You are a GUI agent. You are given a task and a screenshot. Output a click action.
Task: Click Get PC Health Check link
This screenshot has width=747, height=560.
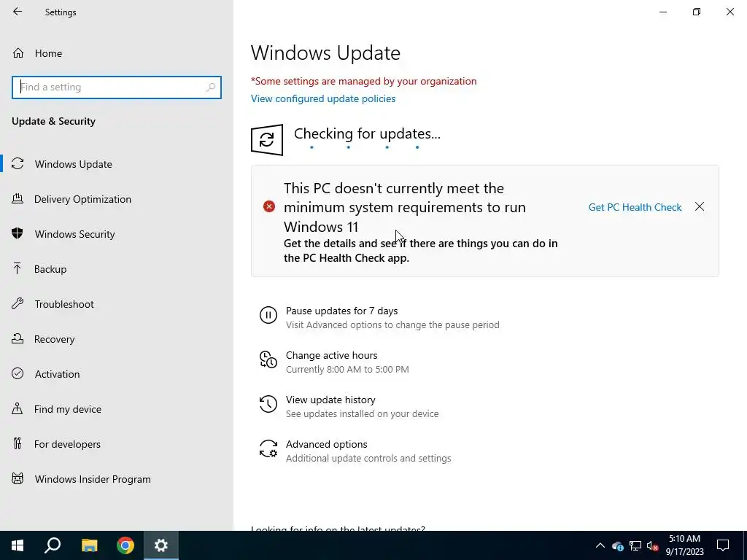[x=635, y=207]
